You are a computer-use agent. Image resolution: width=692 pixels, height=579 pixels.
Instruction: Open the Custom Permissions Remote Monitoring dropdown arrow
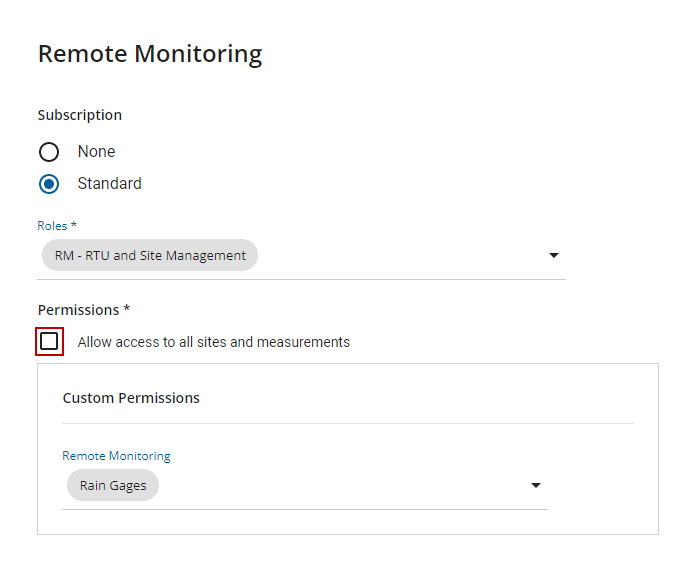(x=536, y=486)
